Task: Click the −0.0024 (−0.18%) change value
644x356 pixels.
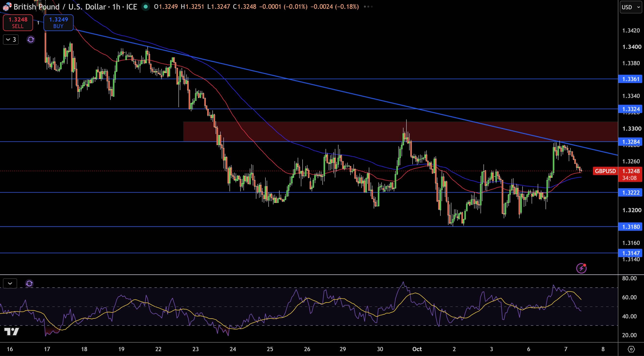Action: (335, 7)
